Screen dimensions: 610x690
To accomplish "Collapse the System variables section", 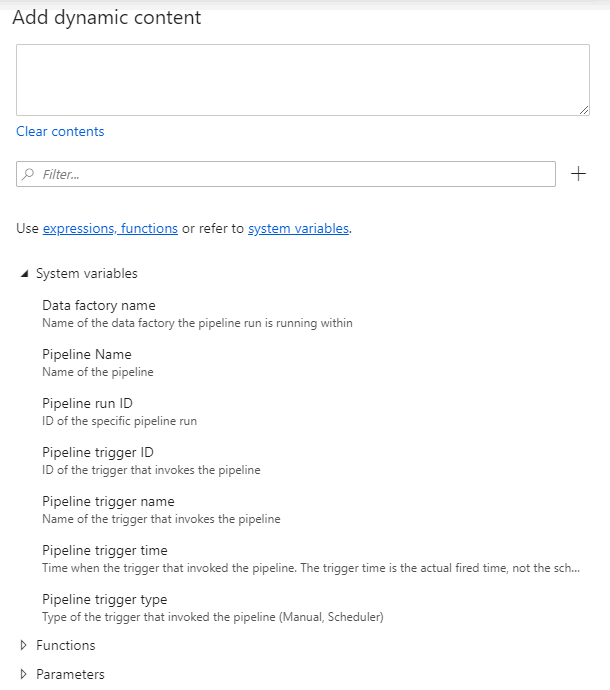I will coord(24,273).
